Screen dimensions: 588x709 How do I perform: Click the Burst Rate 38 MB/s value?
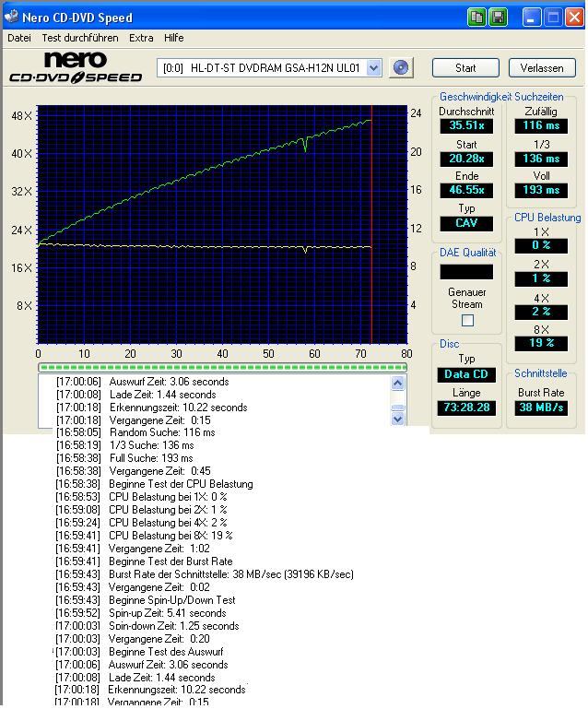[541, 408]
